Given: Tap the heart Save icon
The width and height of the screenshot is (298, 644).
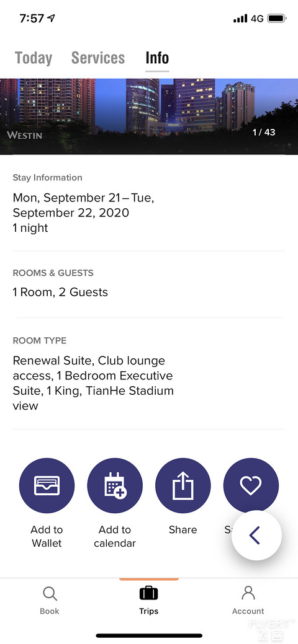Looking at the screenshot, I should coord(251,485).
